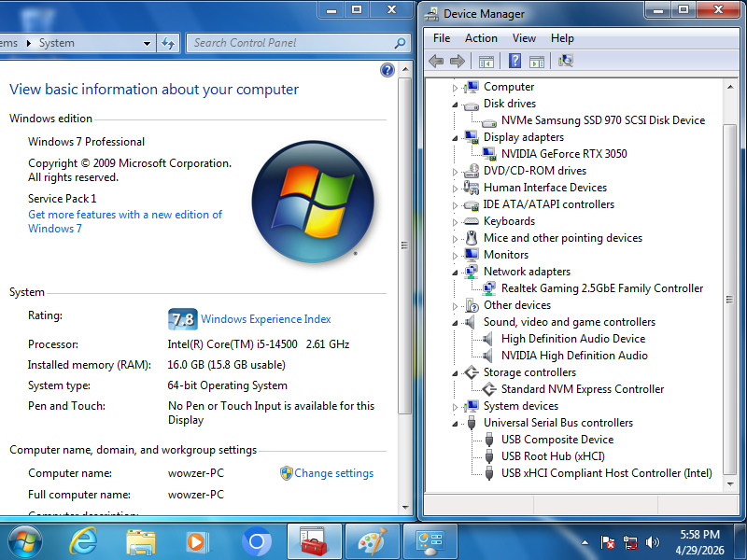This screenshot has height=560, width=747.
Task: Open the Action menu in Device Manager
Action: pos(481,38)
